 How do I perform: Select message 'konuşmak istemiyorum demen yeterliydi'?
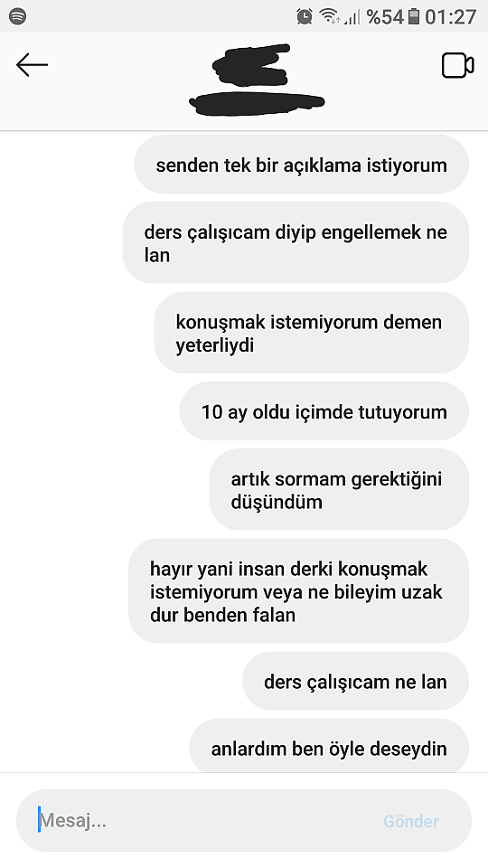312,333
